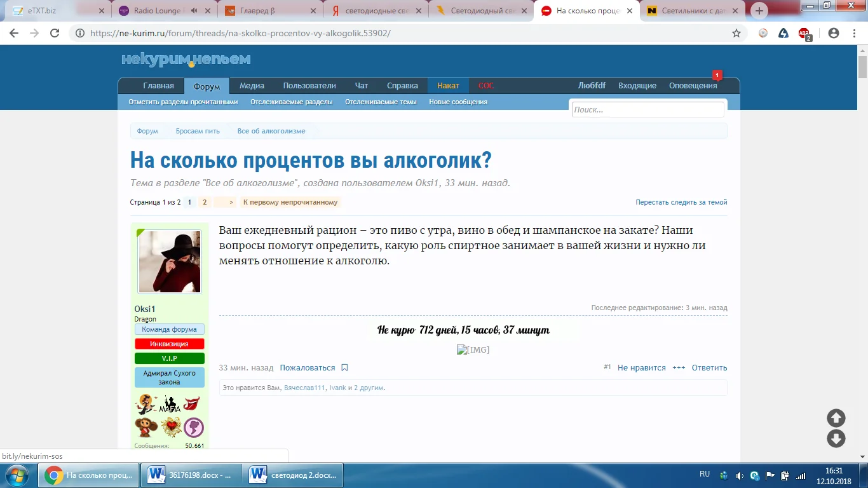
Task: Open the Форум navigation tab
Action: click(207, 86)
